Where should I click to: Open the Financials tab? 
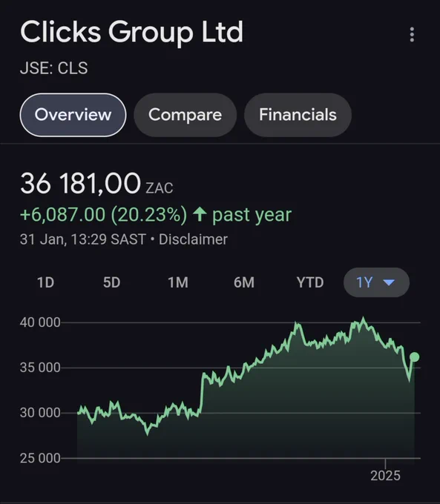click(x=298, y=115)
